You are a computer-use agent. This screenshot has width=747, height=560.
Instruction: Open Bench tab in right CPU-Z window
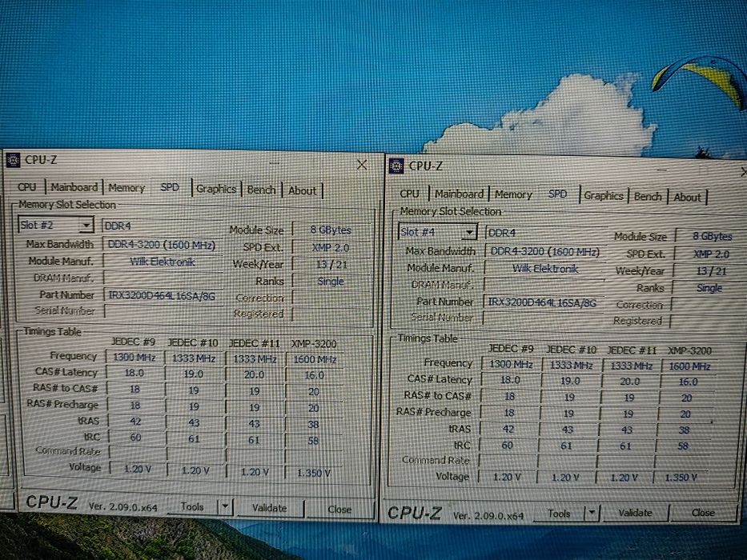(648, 196)
